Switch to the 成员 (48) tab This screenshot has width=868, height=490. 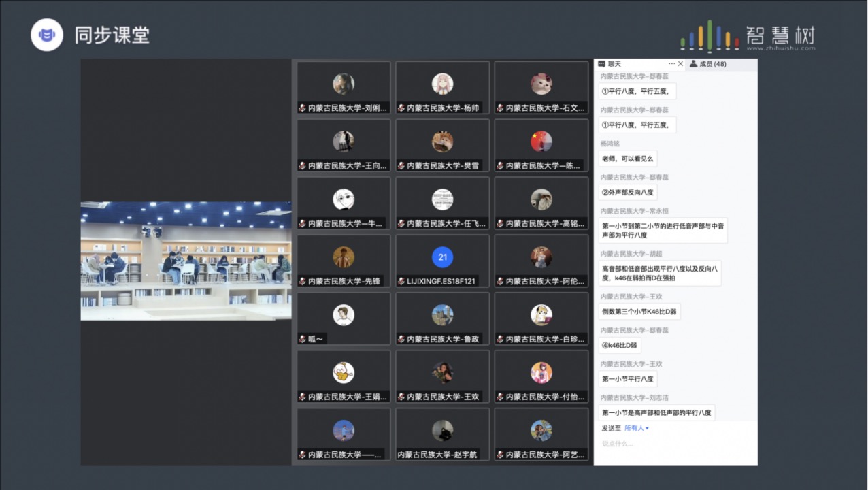708,64
